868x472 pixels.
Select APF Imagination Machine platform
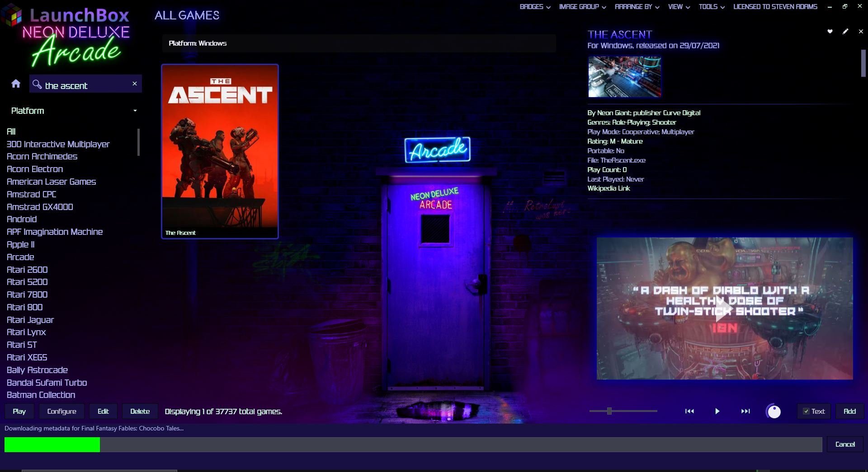55,232
